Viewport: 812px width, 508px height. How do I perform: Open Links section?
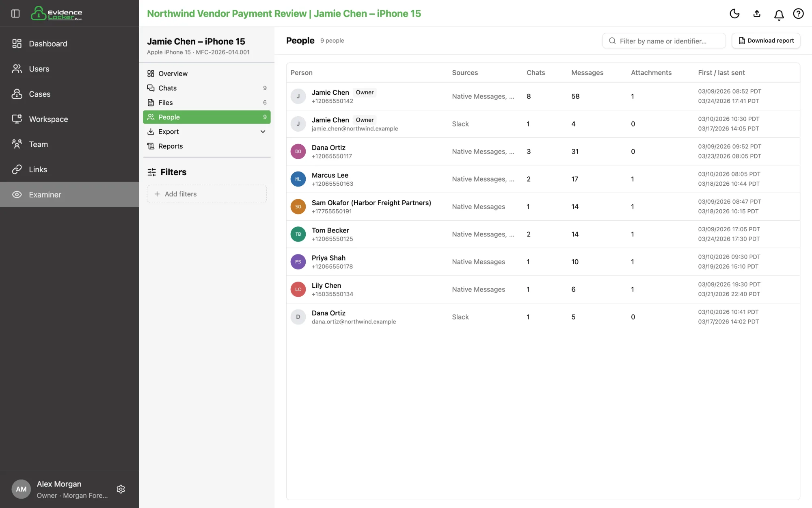tap(69, 169)
